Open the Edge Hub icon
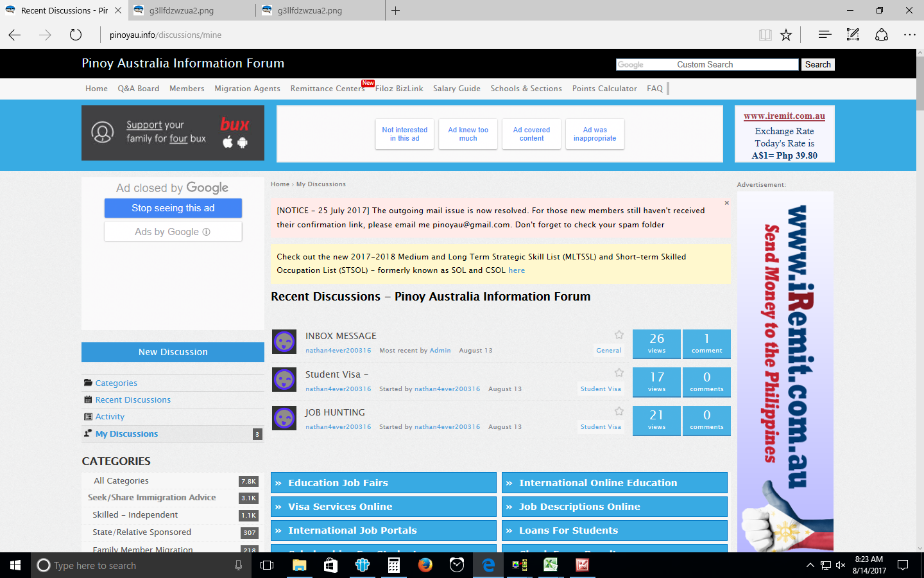The image size is (924, 578). (x=825, y=35)
